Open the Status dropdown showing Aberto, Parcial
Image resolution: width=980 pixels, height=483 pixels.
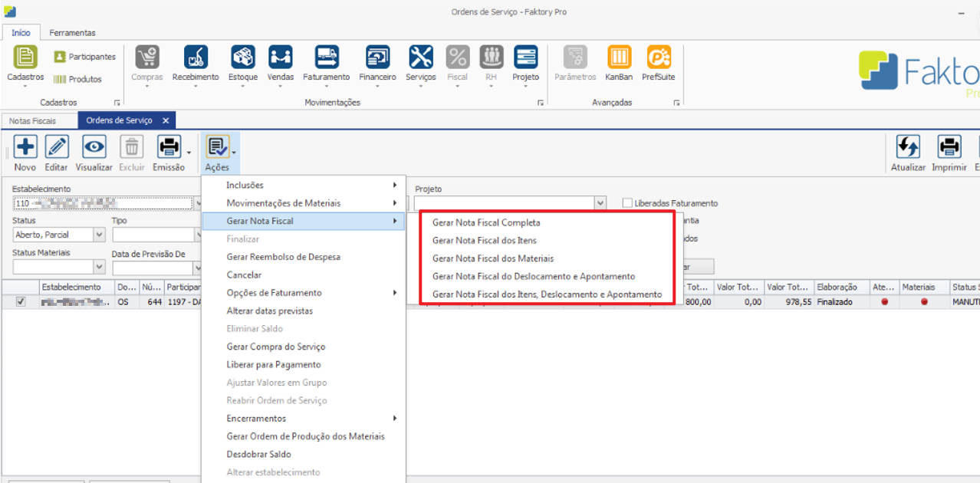(x=99, y=235)
